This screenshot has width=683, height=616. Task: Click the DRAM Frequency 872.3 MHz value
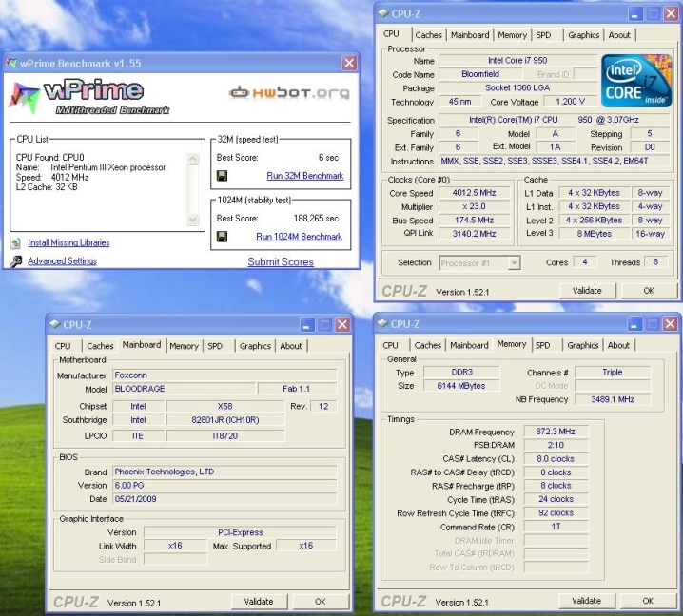[x=556, y=432]
